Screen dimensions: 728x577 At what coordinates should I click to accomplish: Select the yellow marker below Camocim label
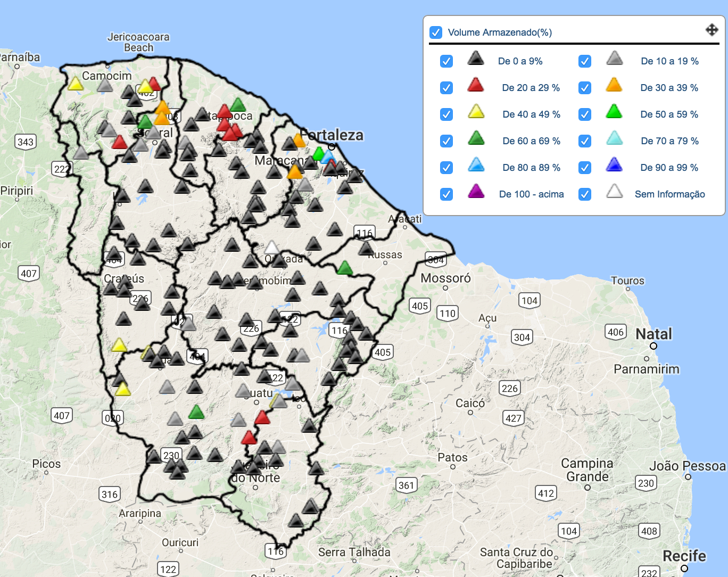(x=76, y=84)
